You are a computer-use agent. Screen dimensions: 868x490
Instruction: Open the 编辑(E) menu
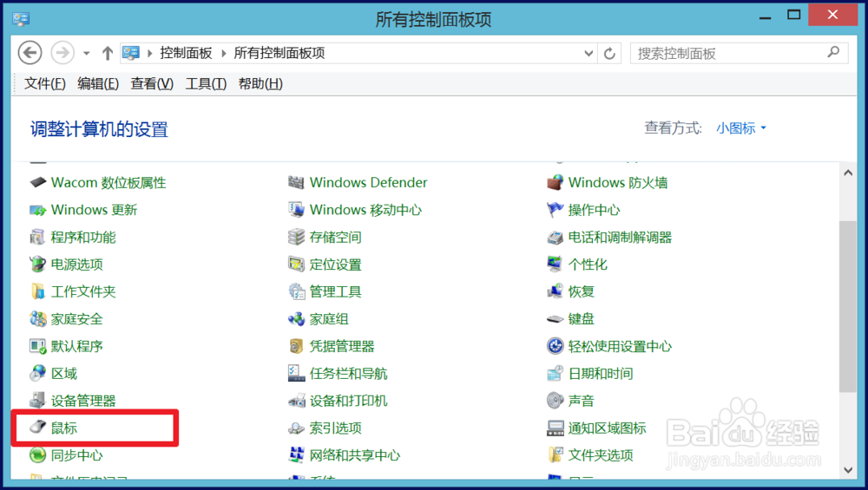(98, 83)
